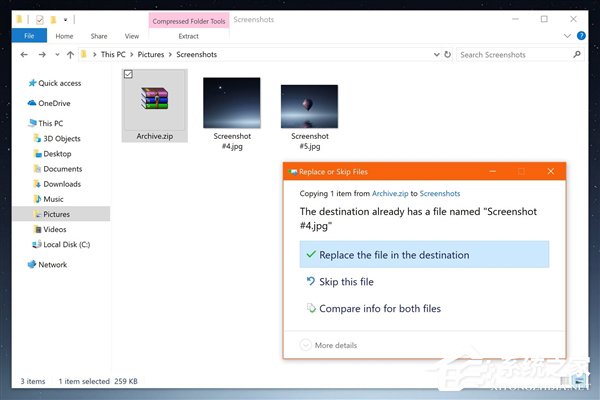Click the search magnifier icon
The image size is (600, 400).
(577, 54)
